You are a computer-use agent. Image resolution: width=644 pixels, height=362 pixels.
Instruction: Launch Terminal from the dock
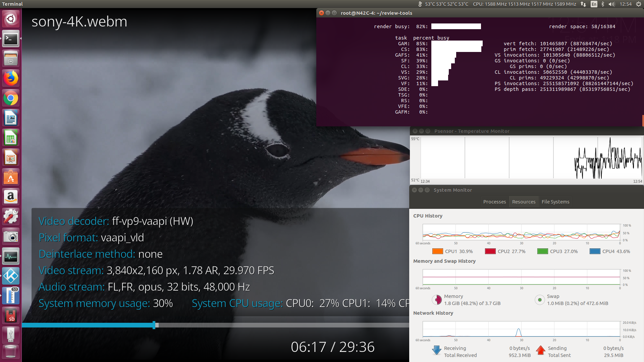11,39
